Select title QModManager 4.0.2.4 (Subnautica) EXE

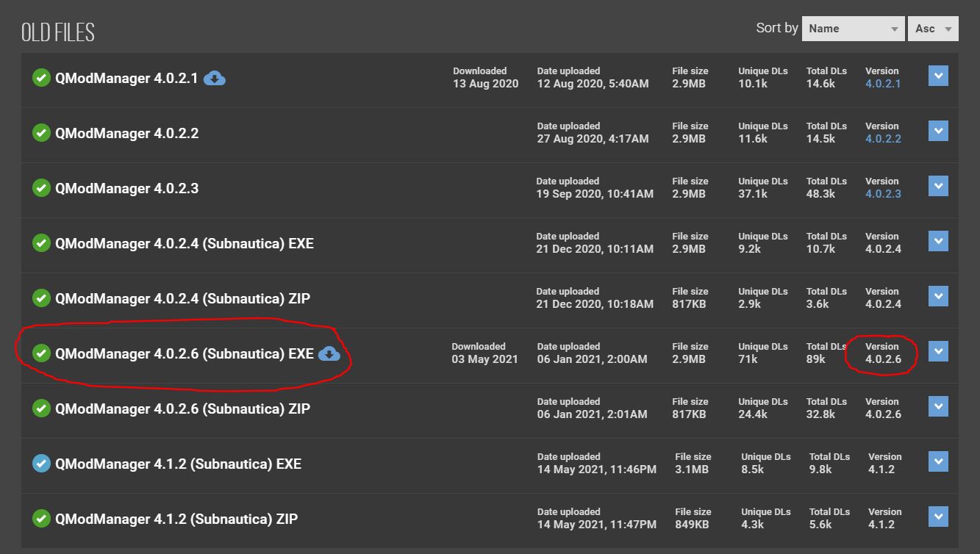[185, 243]
